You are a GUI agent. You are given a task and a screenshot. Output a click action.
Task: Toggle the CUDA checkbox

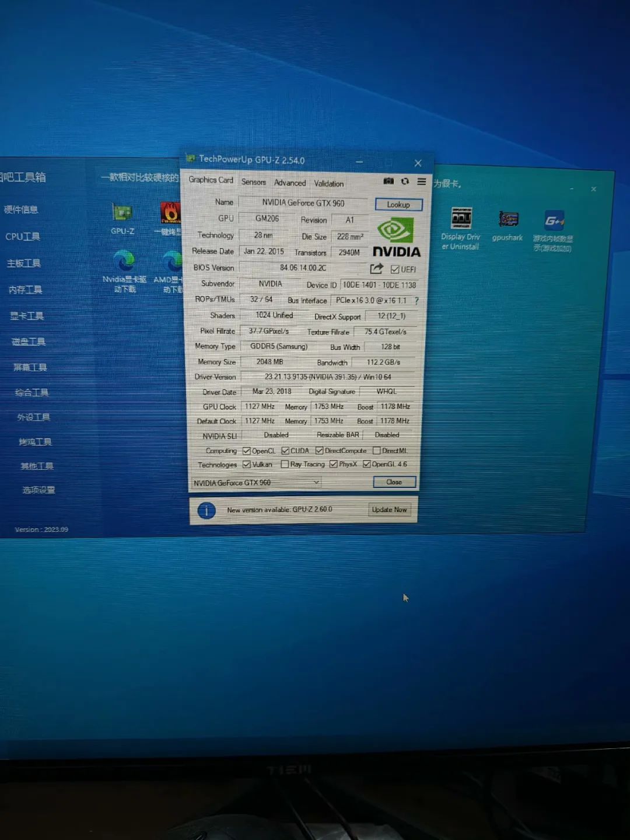point(285,451)
